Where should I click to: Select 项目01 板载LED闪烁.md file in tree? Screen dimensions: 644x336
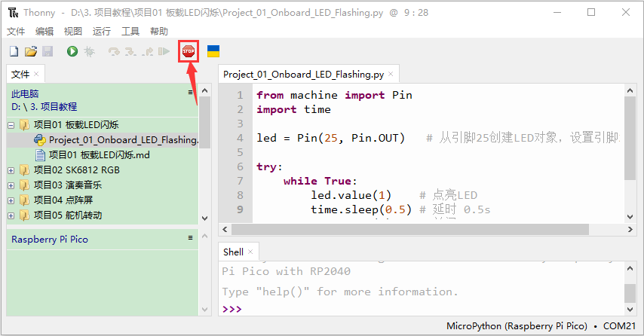pyautogui.click(x=99, y=155)
